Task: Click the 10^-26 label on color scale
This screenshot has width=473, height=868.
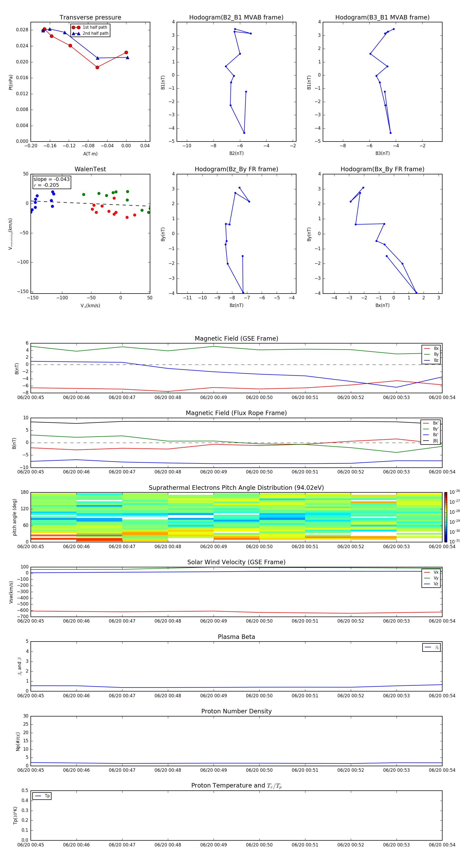Action: [x=455, y=492]
